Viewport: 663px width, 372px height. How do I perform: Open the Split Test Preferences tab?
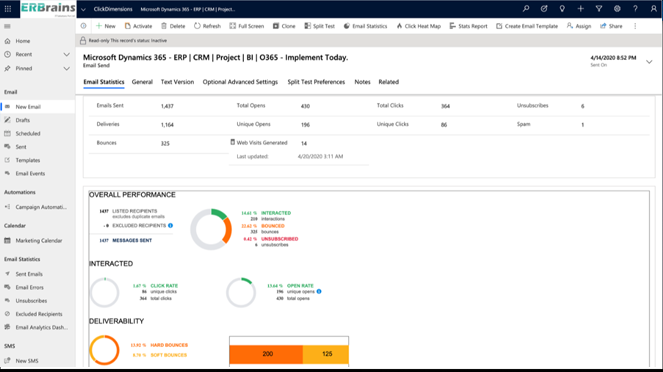tap(316, 82)
